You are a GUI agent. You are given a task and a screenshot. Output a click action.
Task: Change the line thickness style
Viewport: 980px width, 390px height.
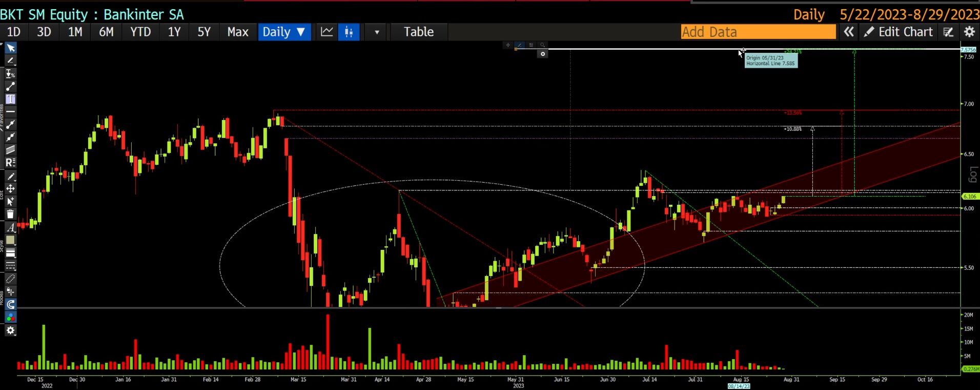tap(10, 253)
